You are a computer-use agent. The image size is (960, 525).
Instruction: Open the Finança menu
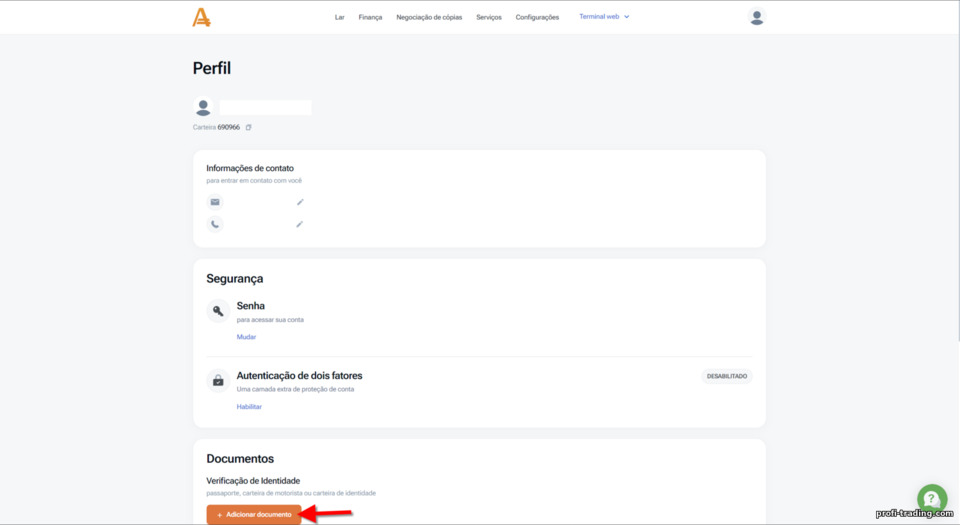coord(370,17)
